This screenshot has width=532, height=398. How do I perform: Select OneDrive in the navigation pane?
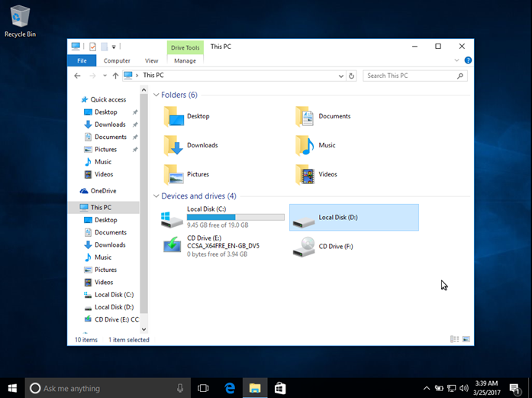[x=98, y=191]
